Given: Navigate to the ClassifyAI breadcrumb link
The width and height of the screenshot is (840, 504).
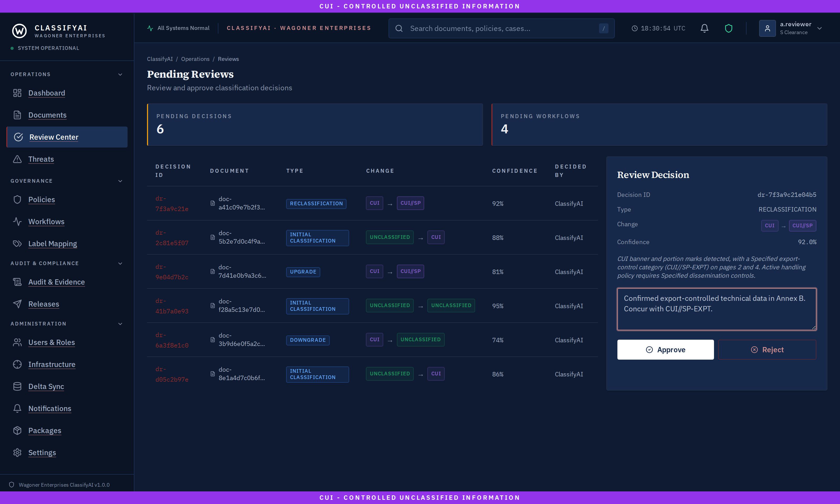Looking at the screenshot, I should click(x=160, y=59).
